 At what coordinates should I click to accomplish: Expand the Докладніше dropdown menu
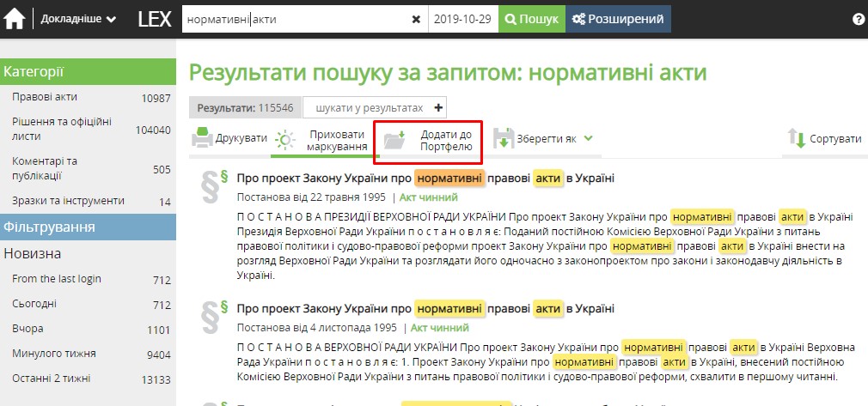[78, 19]
